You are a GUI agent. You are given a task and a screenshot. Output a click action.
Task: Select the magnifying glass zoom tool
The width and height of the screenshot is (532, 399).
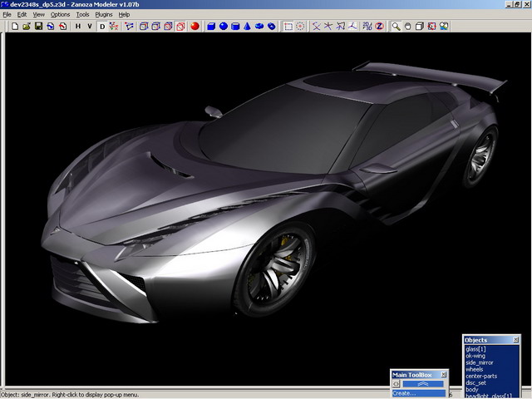pos(397,27)
